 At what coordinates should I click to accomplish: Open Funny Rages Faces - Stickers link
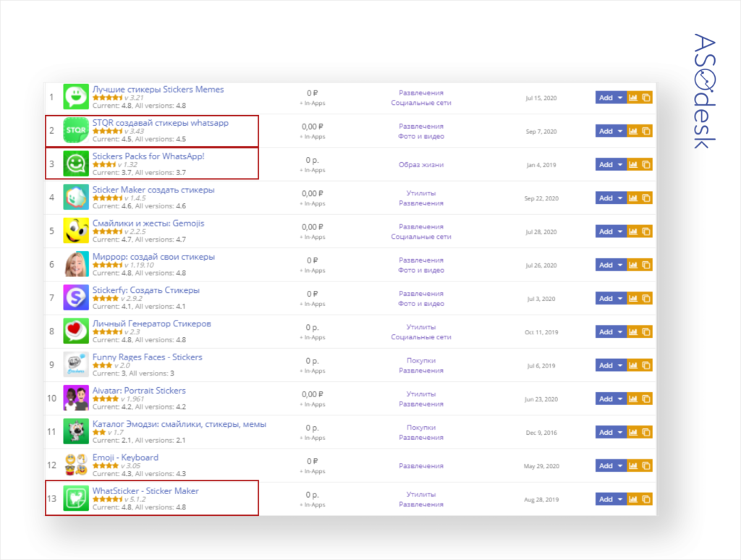[147, 357]
